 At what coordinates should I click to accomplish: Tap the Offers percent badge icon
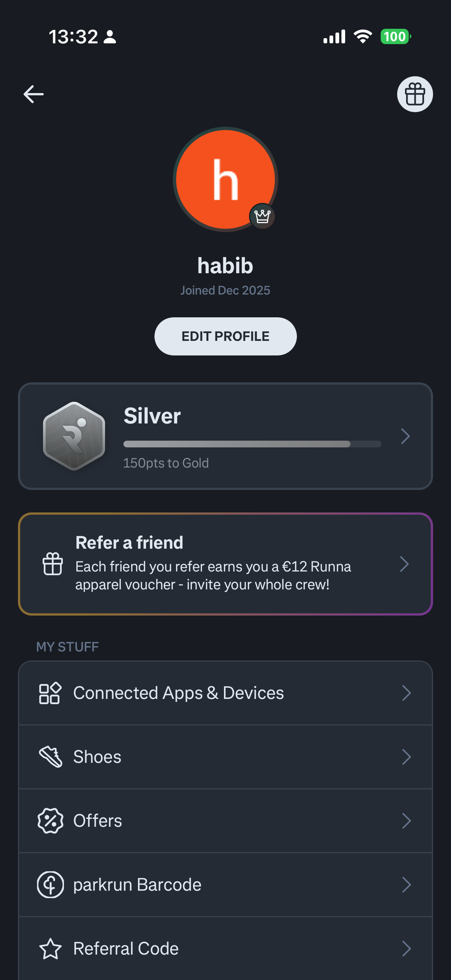[50, 821]
